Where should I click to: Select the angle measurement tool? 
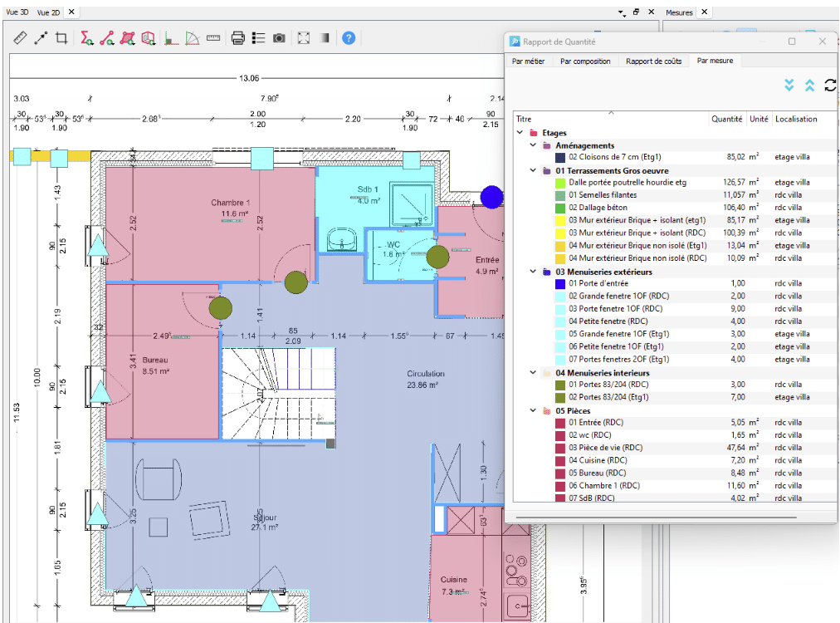click(x=193, y=38)
